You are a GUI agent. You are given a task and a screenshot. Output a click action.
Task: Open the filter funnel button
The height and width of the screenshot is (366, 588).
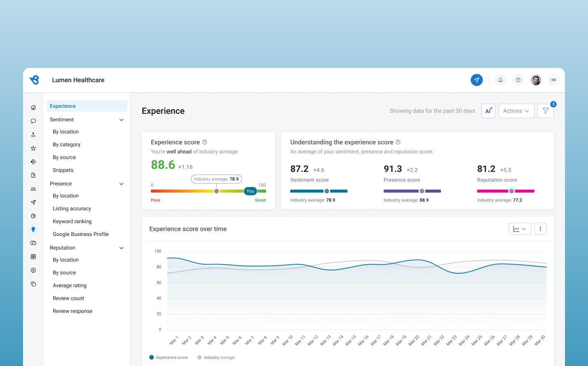546,111
